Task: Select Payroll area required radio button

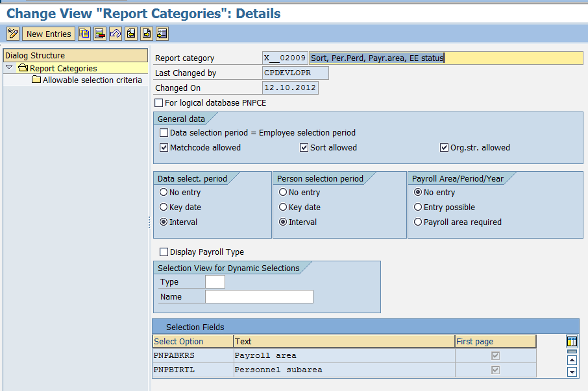Action: [418, 222]
